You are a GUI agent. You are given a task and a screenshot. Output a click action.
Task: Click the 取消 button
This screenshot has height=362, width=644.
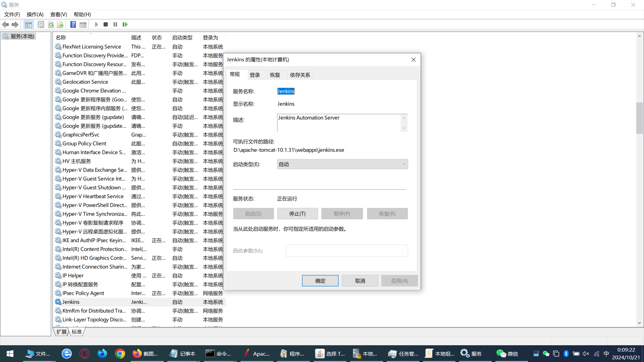pyautogui.click(x=360, y=281)
